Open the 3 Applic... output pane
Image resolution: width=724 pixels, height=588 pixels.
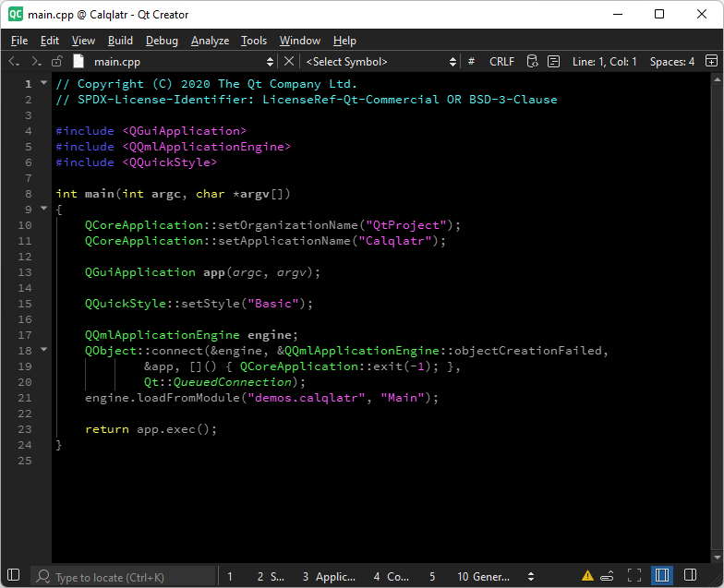329,576
